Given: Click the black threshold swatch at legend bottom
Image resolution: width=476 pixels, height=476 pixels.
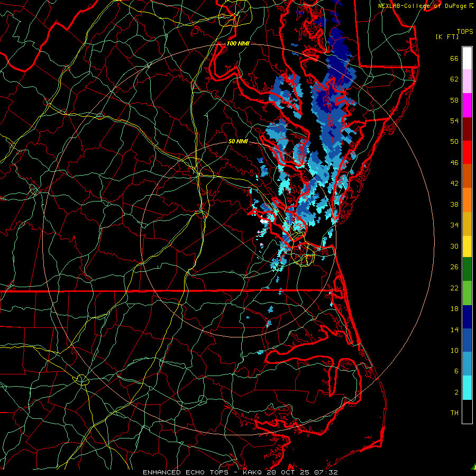Looking at the screenshot, I should (x=467, y=411).
